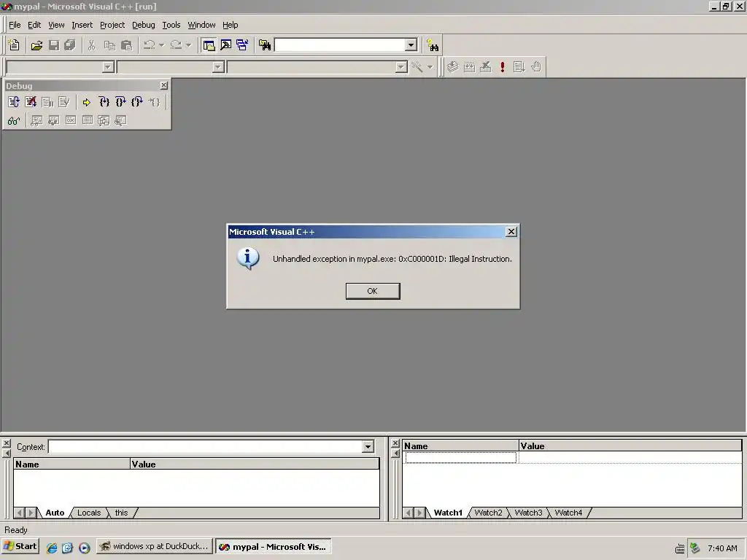Click the Step Into debug icon
Image resolution: width=747 pixels, height=560 pixels.
(104, 102)
